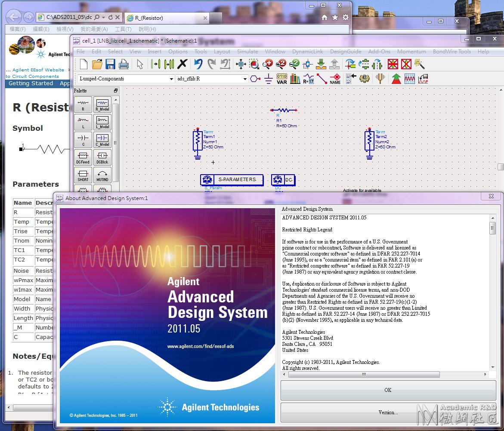Select the S-PARAMETERS simulation controller
The image size is (504, 431).
coord(232,179)
